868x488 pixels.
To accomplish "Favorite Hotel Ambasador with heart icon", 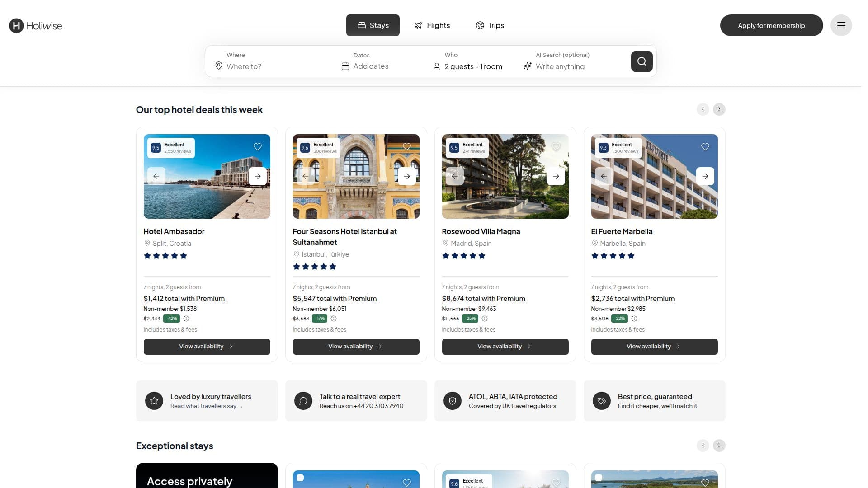I will (258, 147).
